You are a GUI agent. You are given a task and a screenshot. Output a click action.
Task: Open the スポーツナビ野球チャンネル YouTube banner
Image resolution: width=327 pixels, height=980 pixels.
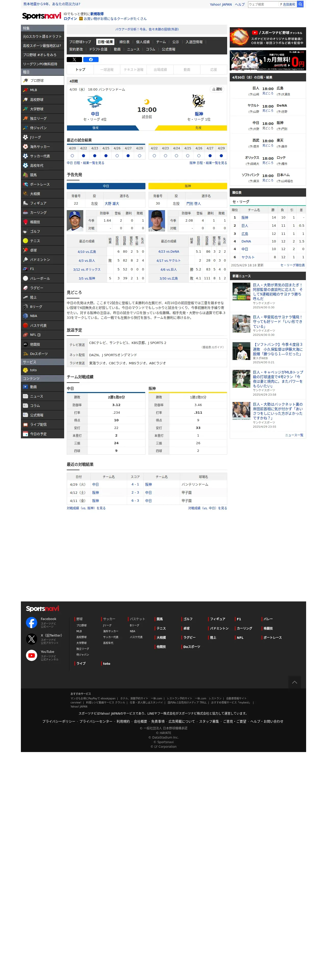pyautogui.click(x=268, y=37)
